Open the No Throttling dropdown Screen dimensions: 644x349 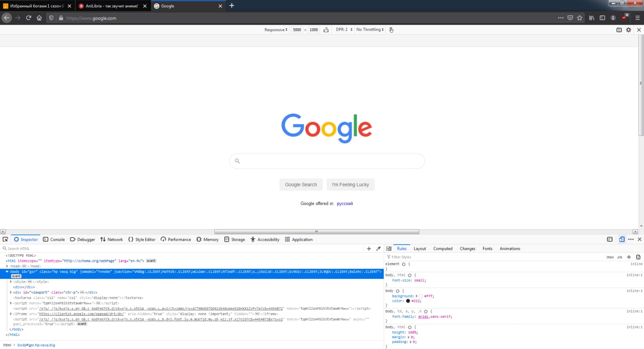click(x=370, y=30)
